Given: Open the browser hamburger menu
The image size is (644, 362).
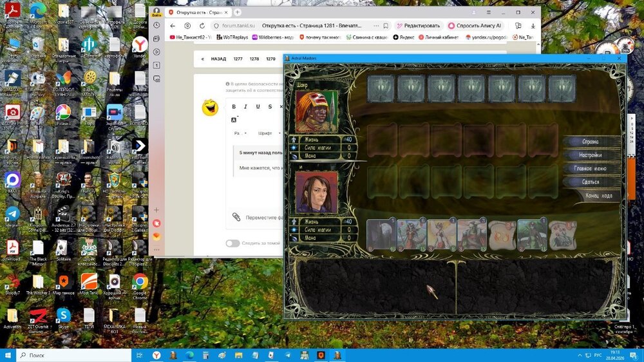Looking at the screenshot, I should tap(488, 12).
